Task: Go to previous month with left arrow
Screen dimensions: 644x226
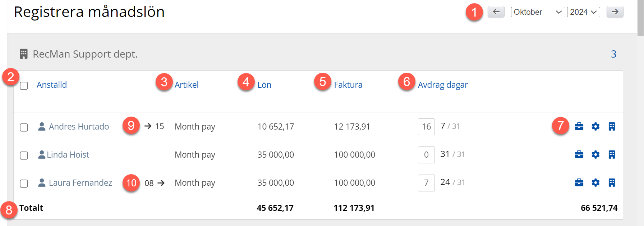Action: pyautogui.click(x=496, y=12)
